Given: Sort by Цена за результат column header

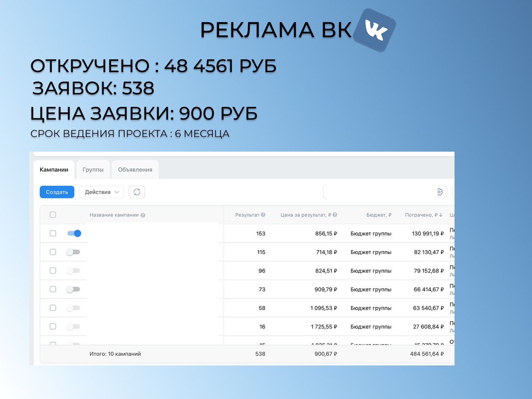Looking at the screenshot, I should coord(306,215).
